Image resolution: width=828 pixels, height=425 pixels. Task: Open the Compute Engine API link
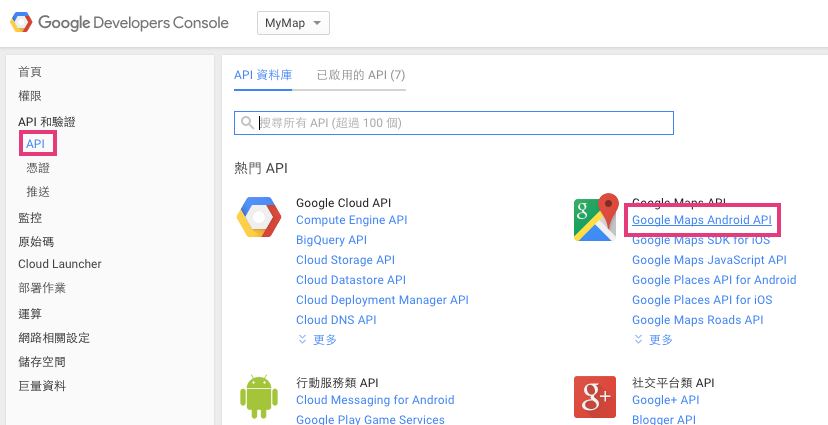352,220
